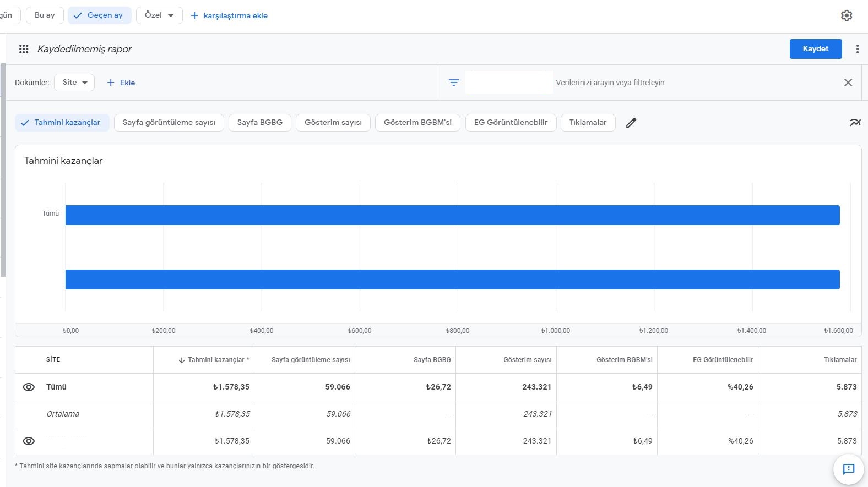Open the feedback chat icon
Viewport: 868px width, 487px height.
pyautogui.click(x=848, y=469)
